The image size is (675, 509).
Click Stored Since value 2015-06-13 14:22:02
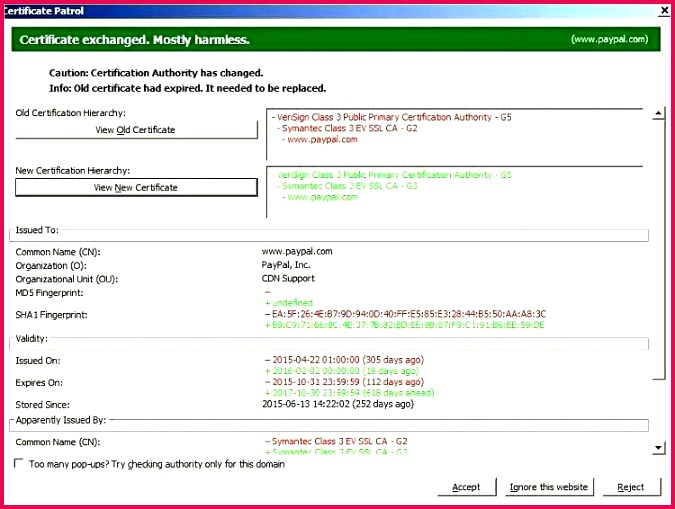(x=338, y=404)
